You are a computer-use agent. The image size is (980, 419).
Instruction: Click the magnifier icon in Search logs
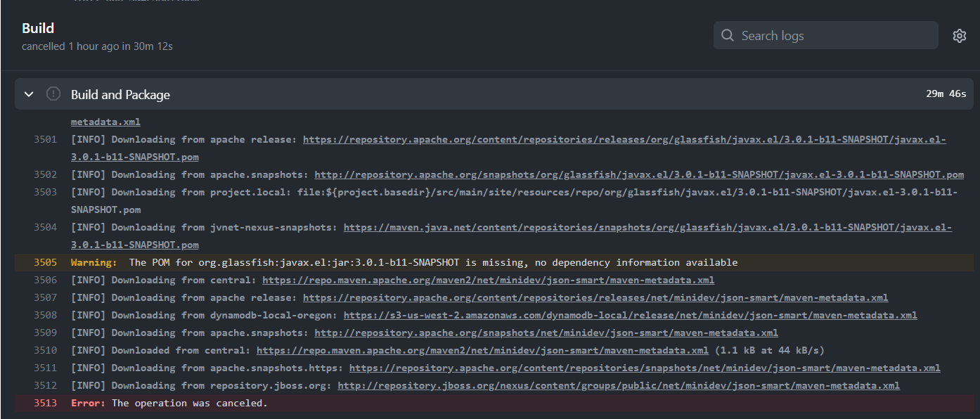click(x=728, y=36)
